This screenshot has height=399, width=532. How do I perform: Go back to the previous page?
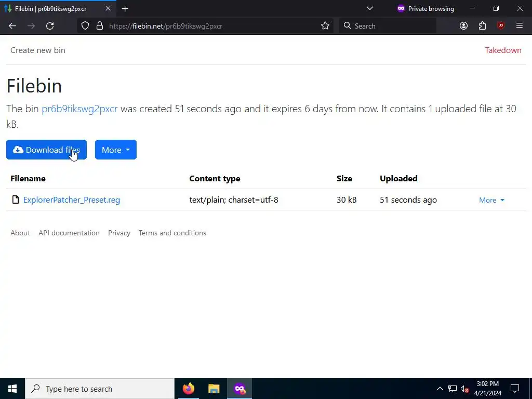click(12, 26)
